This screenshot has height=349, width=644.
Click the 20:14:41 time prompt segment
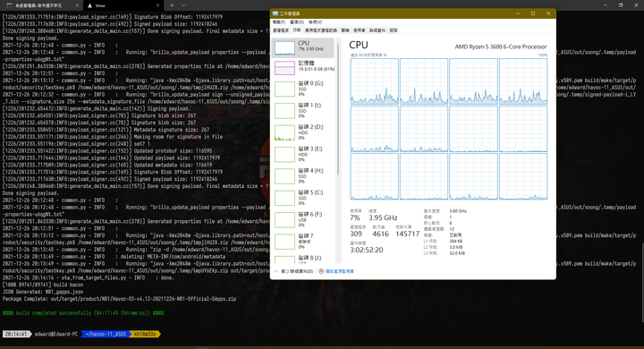click(16, 334)
